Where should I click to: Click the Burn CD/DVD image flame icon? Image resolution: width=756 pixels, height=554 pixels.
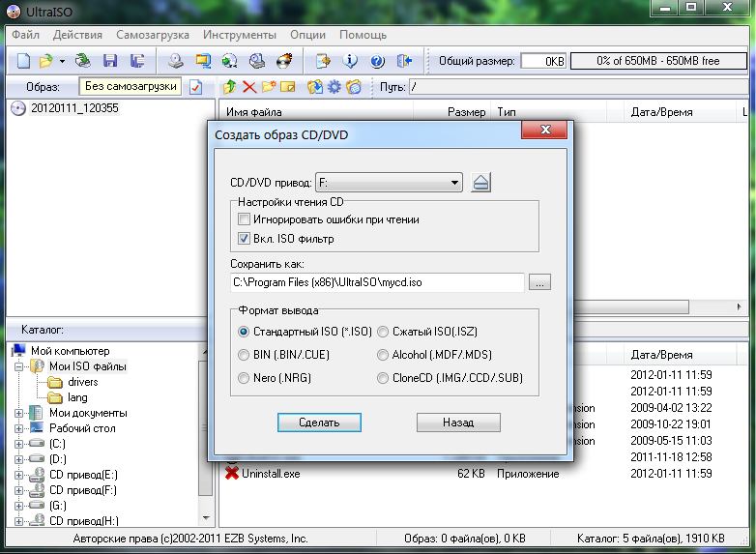tap(284, 61)
